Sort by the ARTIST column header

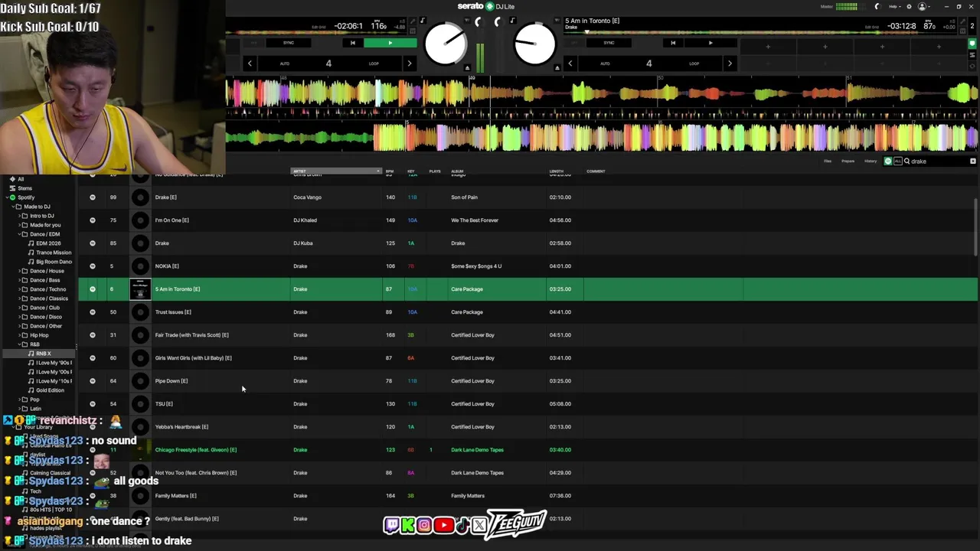[335, 171]
